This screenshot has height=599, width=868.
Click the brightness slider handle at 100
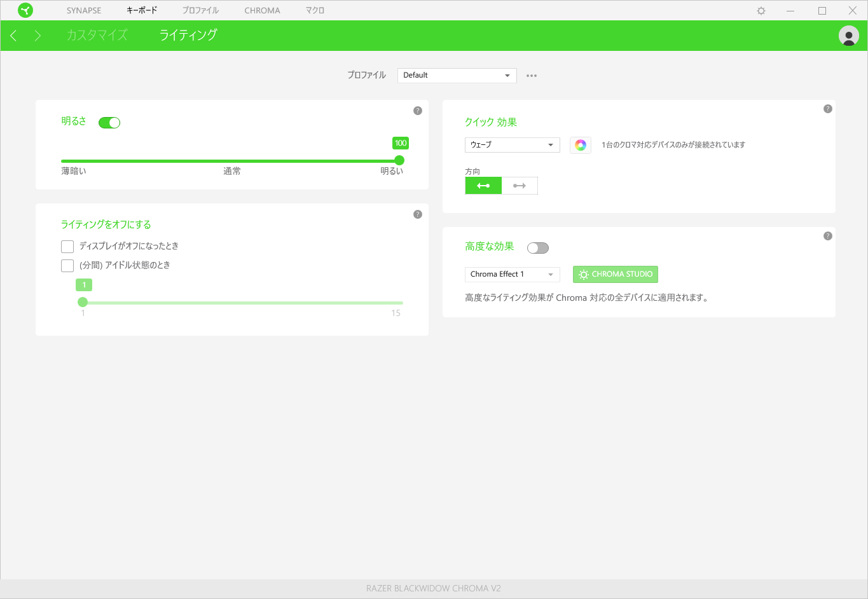click(x=399, y=160)
